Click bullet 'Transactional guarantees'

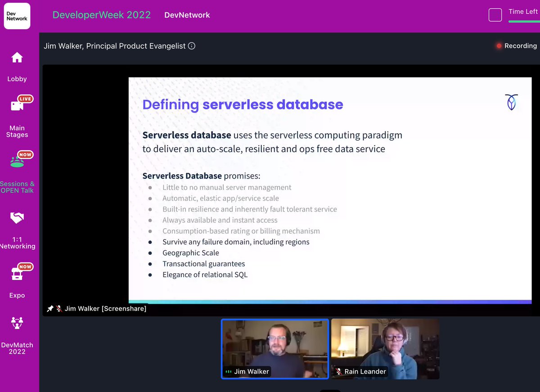point(204,264)
